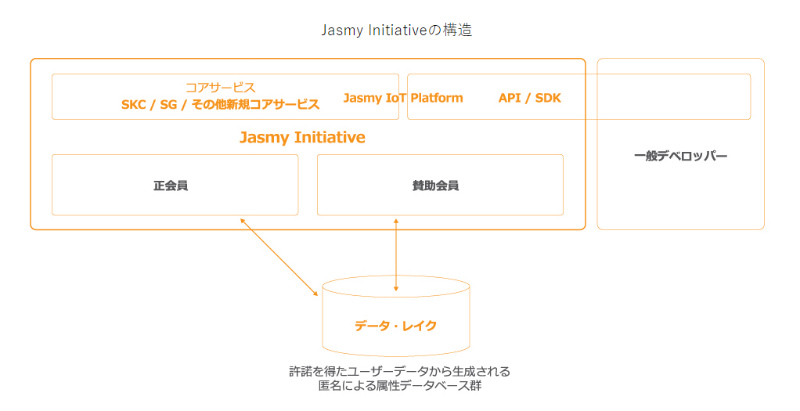
Task: Click the caption line '匿名による属性データベース群'
Action: click(x=399, y=386)
